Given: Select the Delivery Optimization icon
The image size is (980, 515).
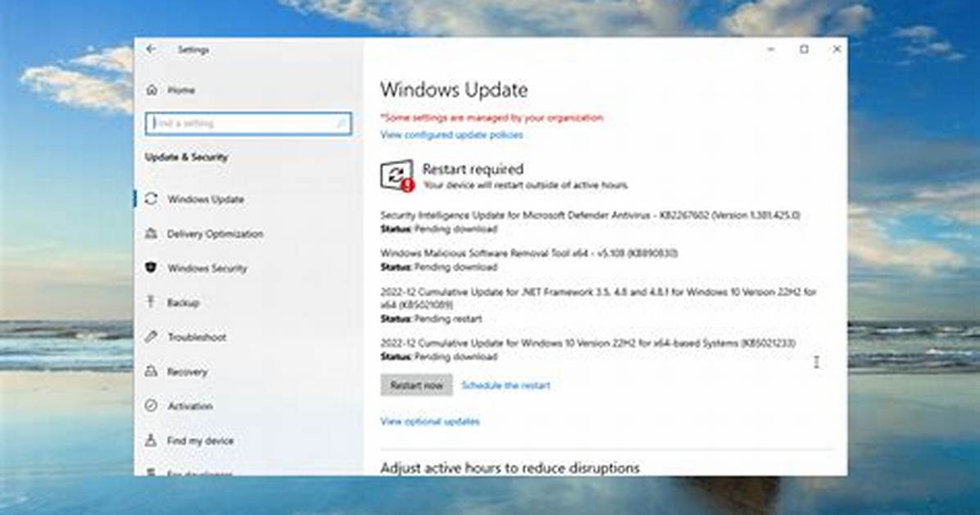Looking at the screenshot, I should (152, 234).
